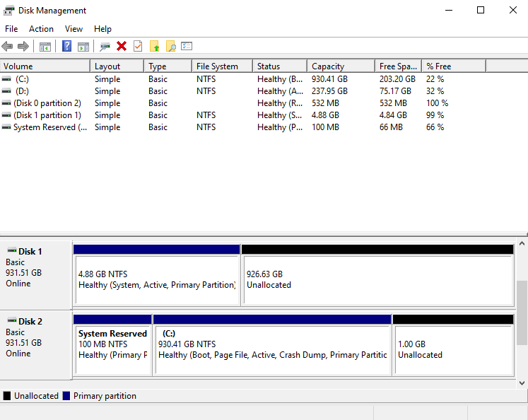Click the drive icon beside System Reserved volume
528x420 pixels.
[x=6, y=128]
